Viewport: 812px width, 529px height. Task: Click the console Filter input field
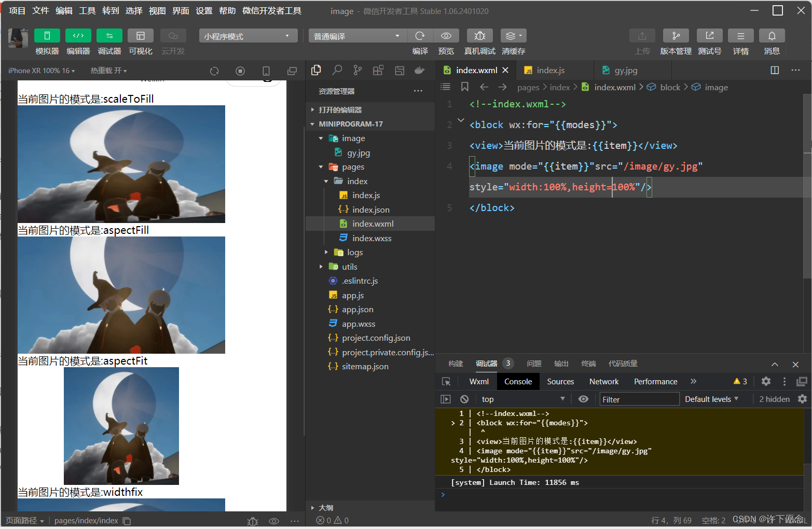click(x=639, y=399)
